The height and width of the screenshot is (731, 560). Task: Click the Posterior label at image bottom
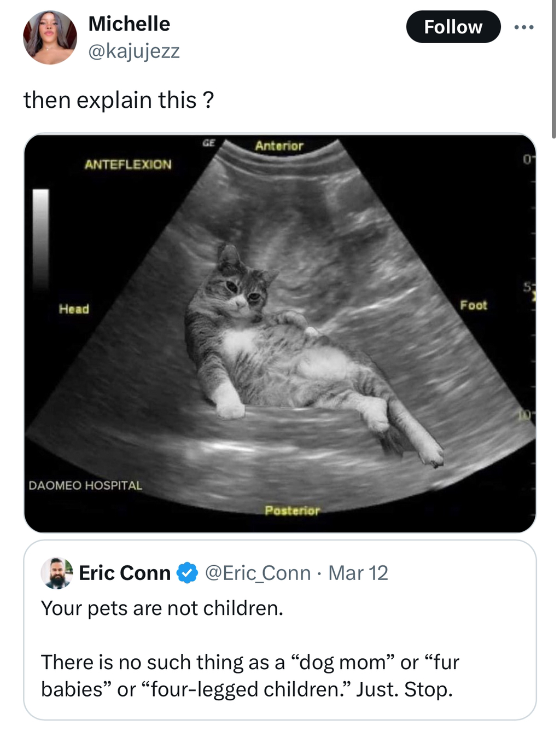292,510
